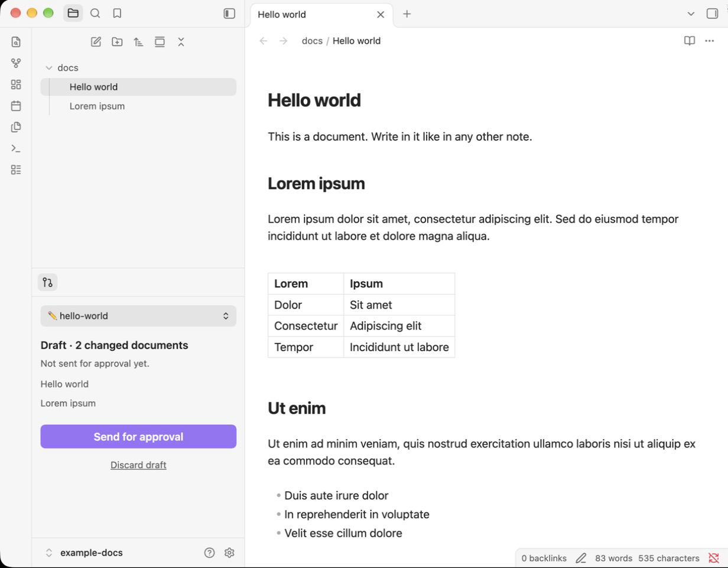Click the Incididunt ut labore table cell
Image resolution: width=728 pixels, height=568 pixels.
point(399,348)
